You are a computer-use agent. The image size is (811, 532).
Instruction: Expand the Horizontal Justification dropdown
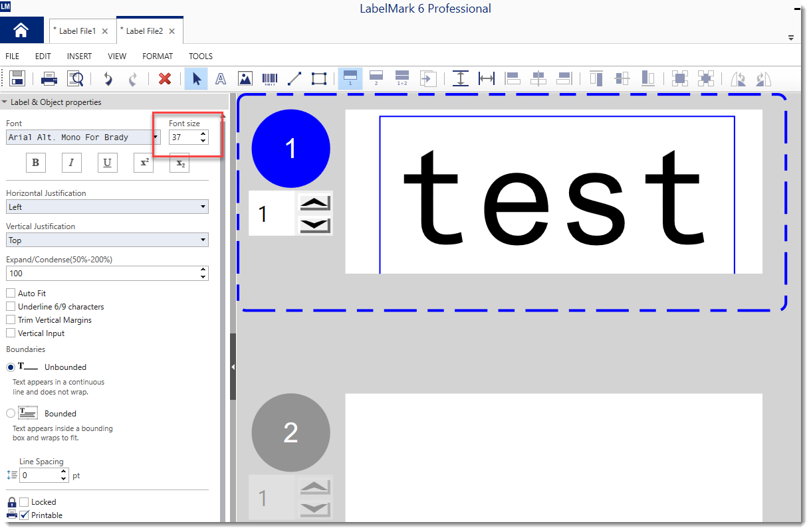click(203, 207)
